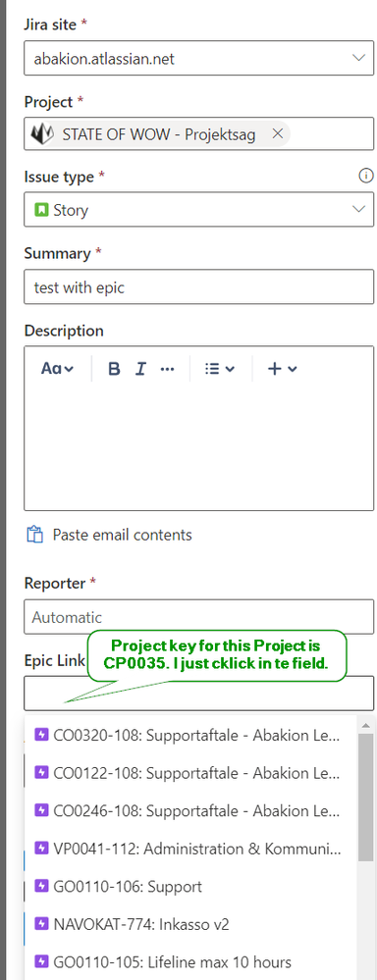Open the lists dropdown in Description toolbar
The width and height of the screenshot is (377, 980).
click(220, 369)
